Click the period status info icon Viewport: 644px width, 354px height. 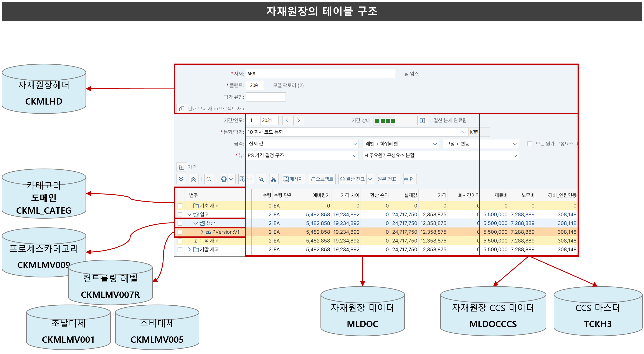(x=422, y=120)
